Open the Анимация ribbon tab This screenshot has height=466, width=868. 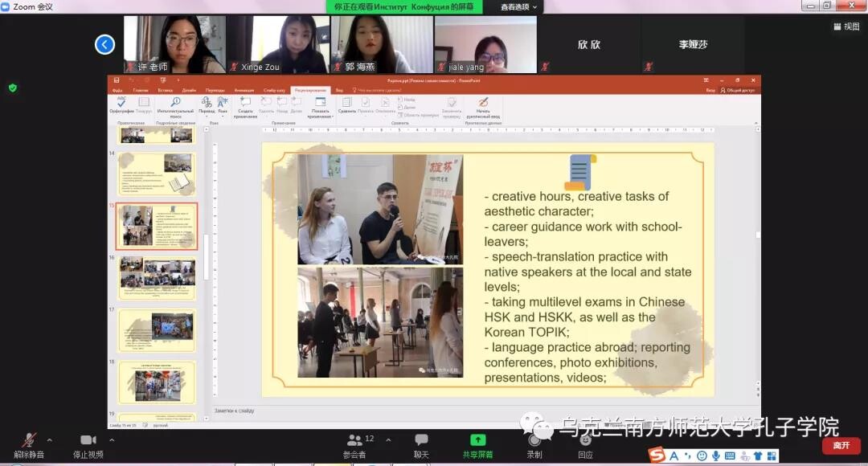244,90
